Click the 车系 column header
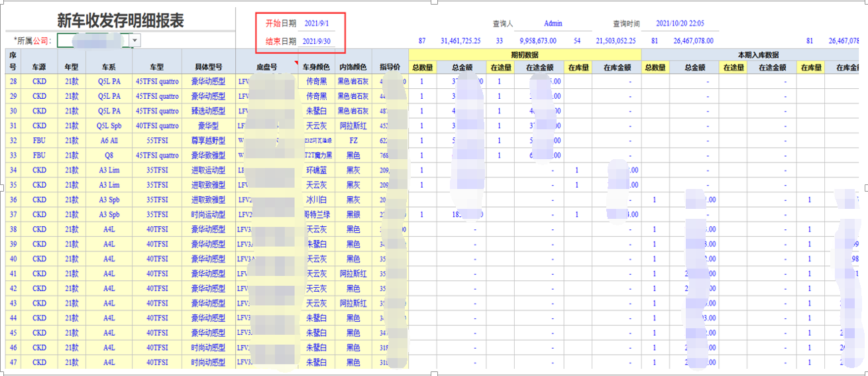Image resolution: width=868 pixels, height=376 pixels. click(109, 67)
